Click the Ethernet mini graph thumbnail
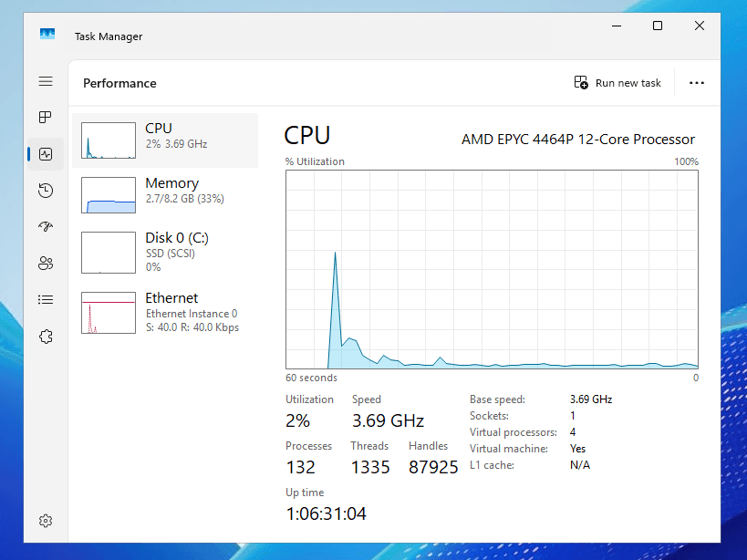The image size is (747, 560). click(x=109, y=313)
